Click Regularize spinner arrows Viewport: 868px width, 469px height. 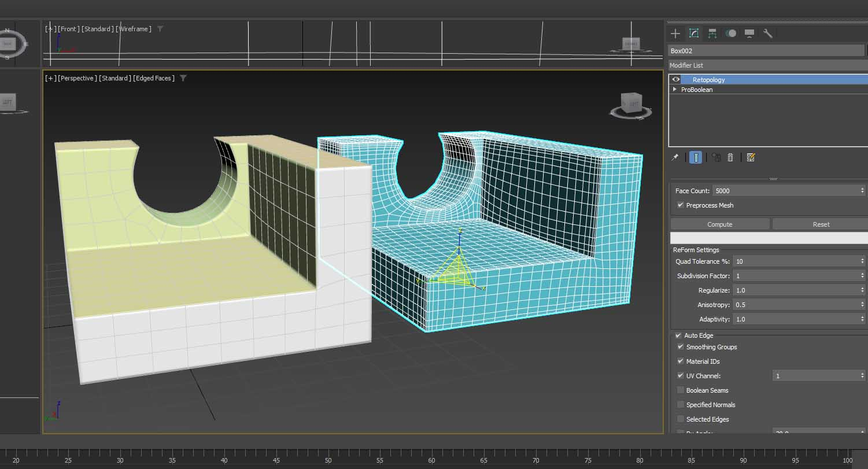tap(862, 290)
